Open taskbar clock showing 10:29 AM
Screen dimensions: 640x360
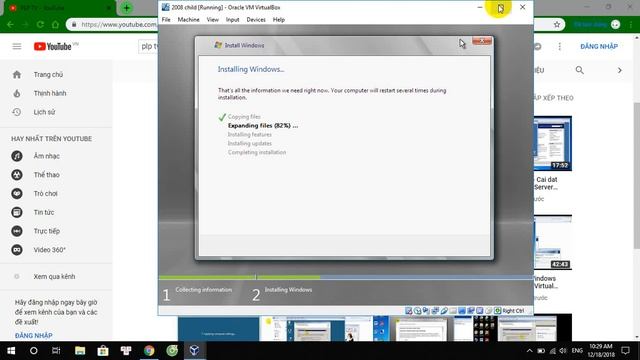tap(601, 351)
